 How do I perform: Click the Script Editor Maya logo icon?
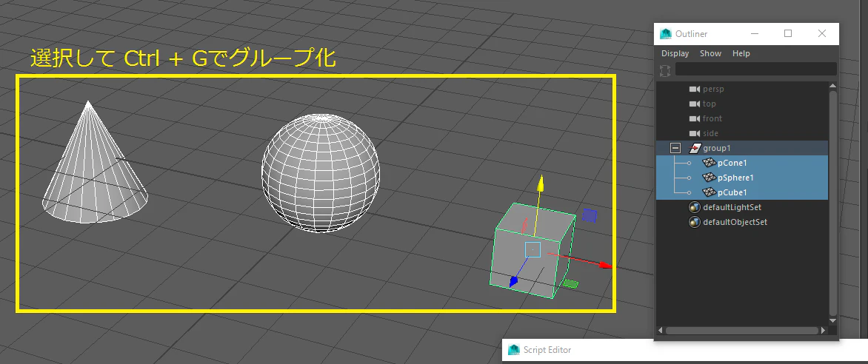(x=514, y=350)
